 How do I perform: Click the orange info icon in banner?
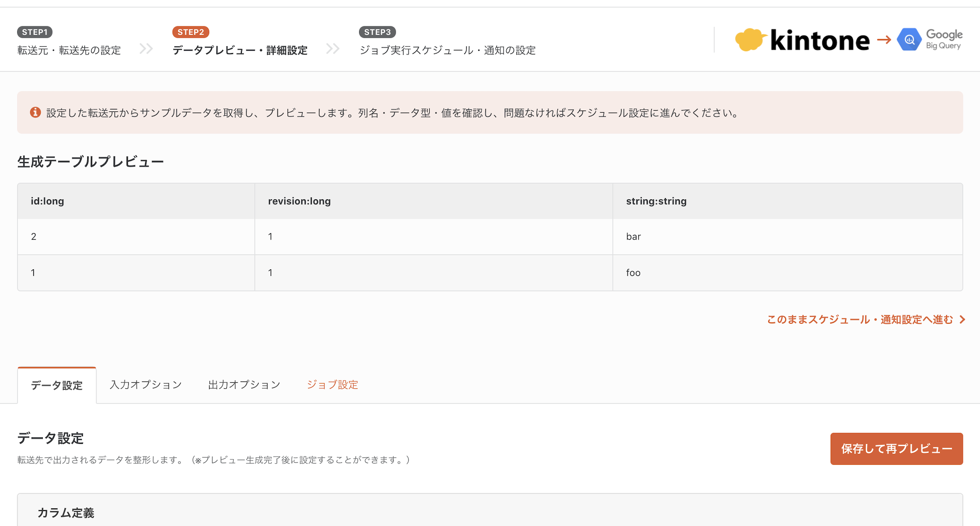(35, 112)
